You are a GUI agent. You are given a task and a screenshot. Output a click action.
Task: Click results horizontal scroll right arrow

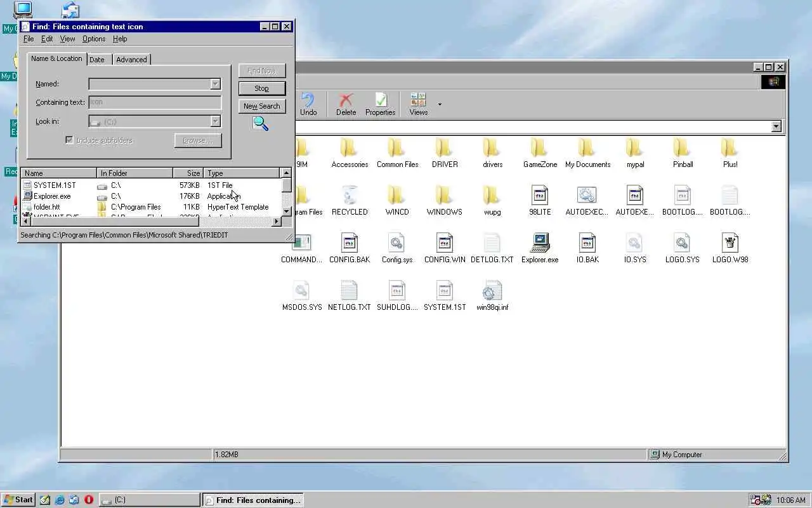(x=276, y=221)
